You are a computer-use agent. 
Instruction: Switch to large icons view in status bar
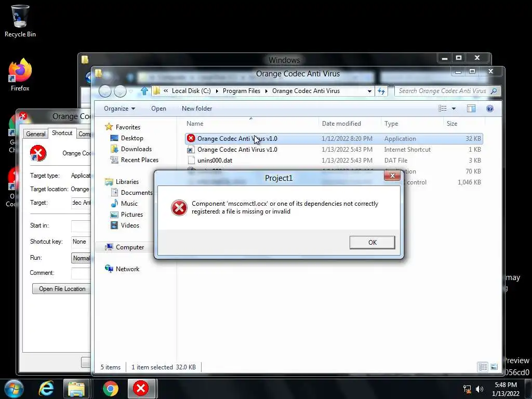click(x=494, y=367)
